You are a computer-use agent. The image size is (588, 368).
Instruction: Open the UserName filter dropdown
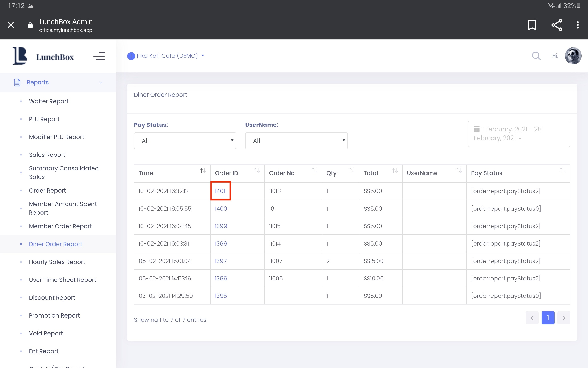pyautogui.click(x=296, y=141)
